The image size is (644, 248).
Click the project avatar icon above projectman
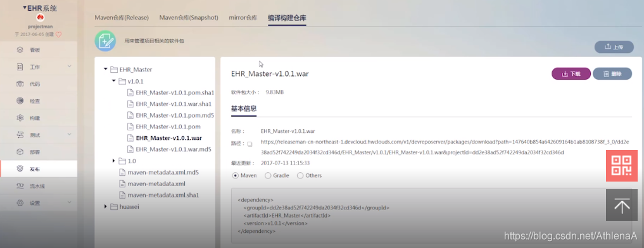pyautogui.click(x=40, y=17)
